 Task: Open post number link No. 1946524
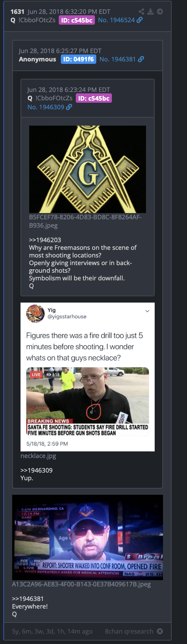click(x=116, y=20)
